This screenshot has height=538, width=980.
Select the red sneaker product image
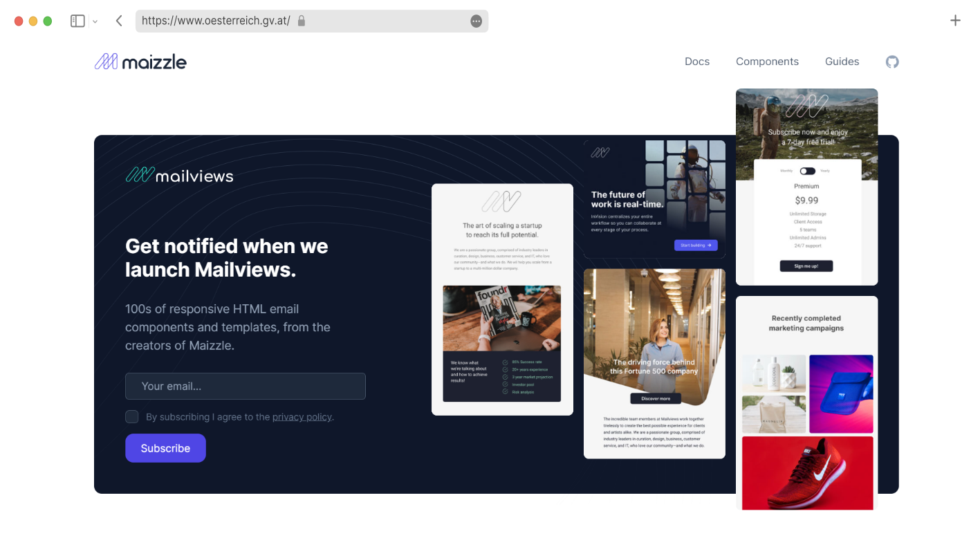(808, 473)
